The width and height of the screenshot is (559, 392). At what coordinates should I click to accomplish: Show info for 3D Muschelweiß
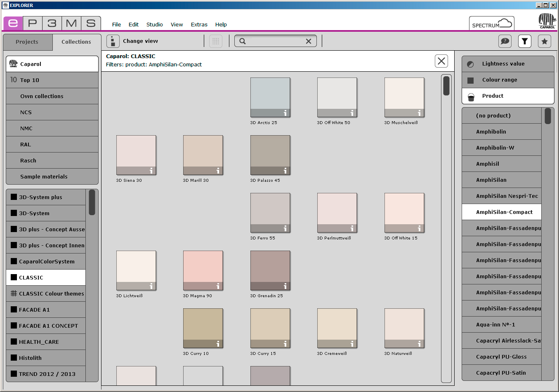tap(419, 113)
